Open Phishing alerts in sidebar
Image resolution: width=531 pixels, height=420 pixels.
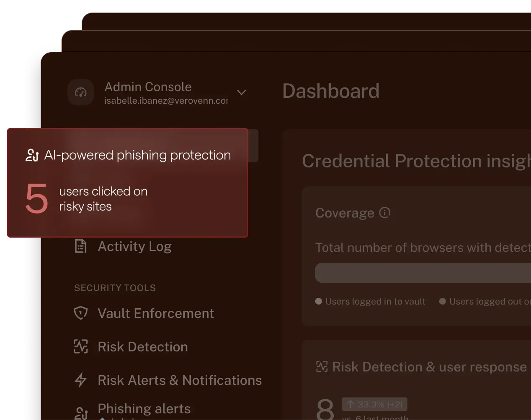[x=144, y=409]
